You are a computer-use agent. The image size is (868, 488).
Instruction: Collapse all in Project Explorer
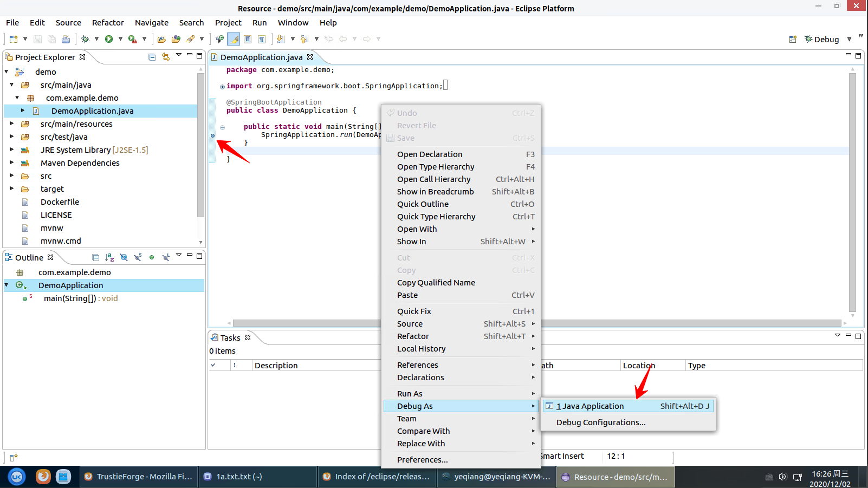point(152,57)
